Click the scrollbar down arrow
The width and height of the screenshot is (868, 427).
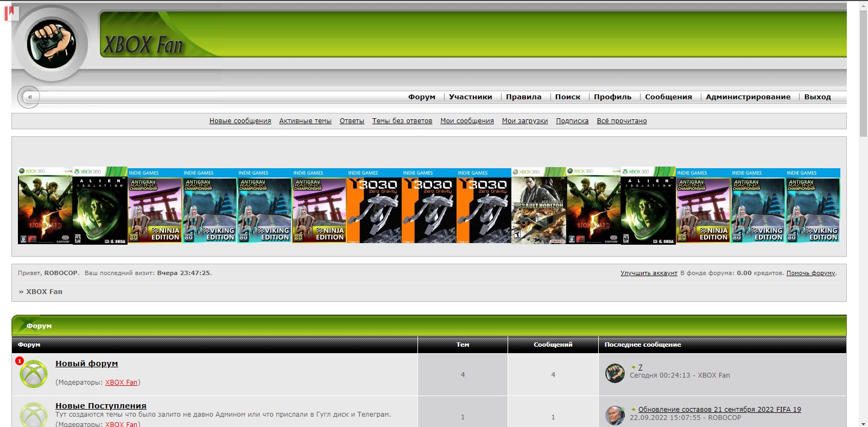coord(863,423)
